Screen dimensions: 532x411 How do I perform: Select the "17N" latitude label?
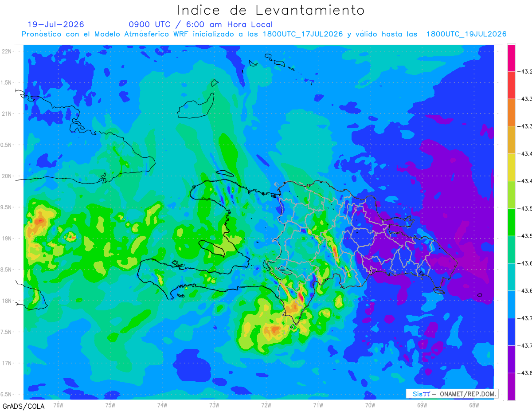point(7,364)
